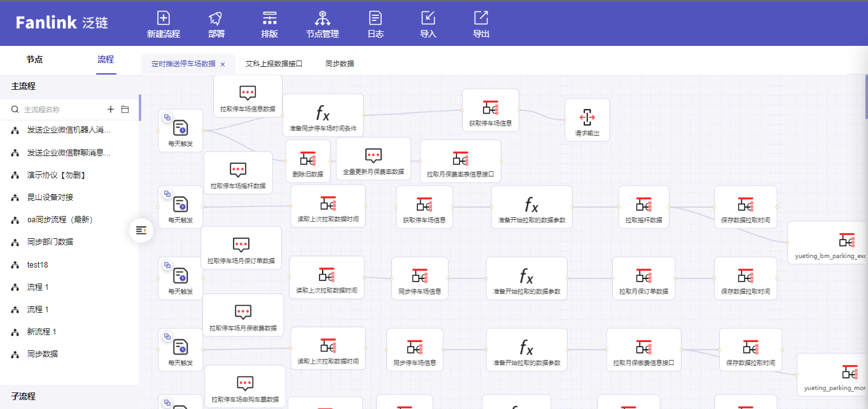Image resolution: width=868 pixels, height=409 pixels.
Task: Select oa同步流程（最新）in the flow list
Action: tap(60, 220)
